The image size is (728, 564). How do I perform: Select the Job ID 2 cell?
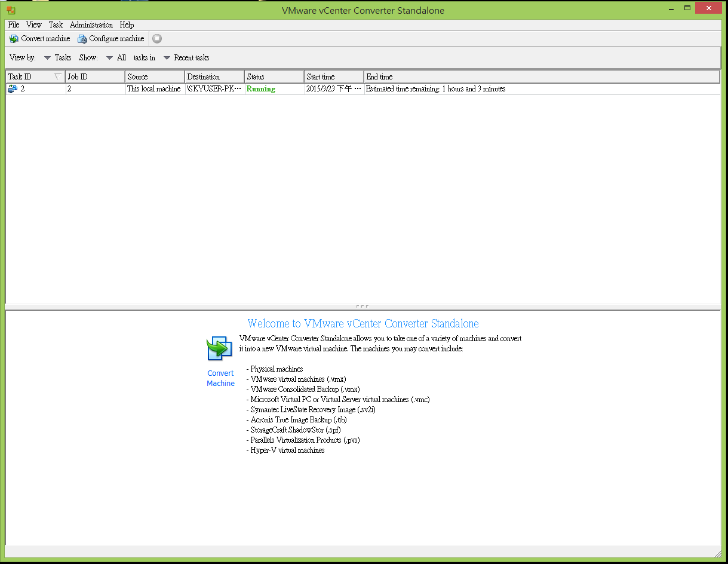[96, 89]
